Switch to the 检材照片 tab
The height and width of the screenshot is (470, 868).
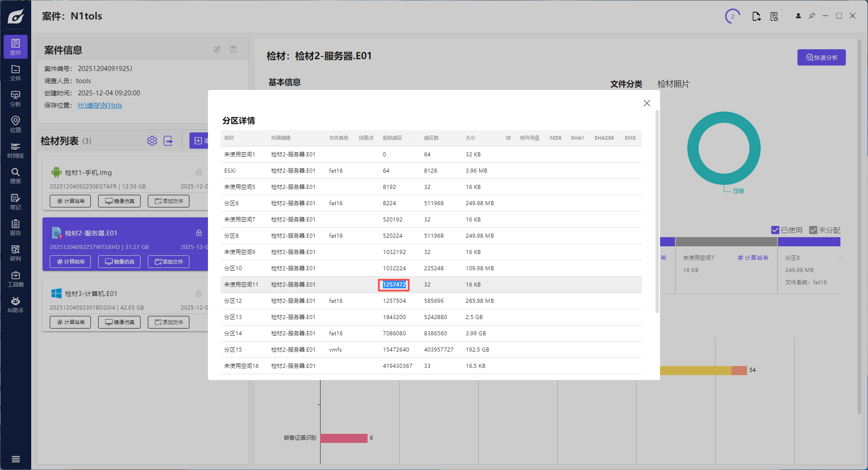673,84
